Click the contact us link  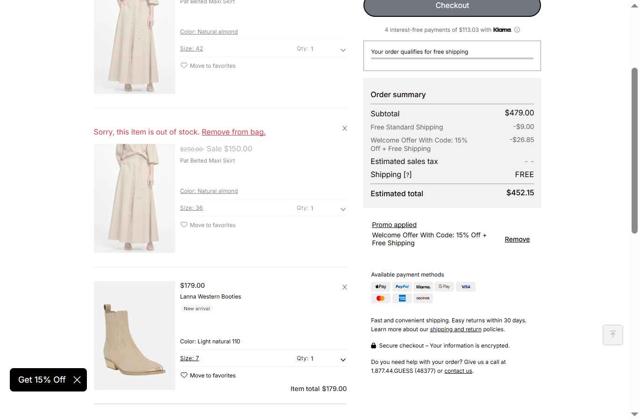click(x=458, y=371)
